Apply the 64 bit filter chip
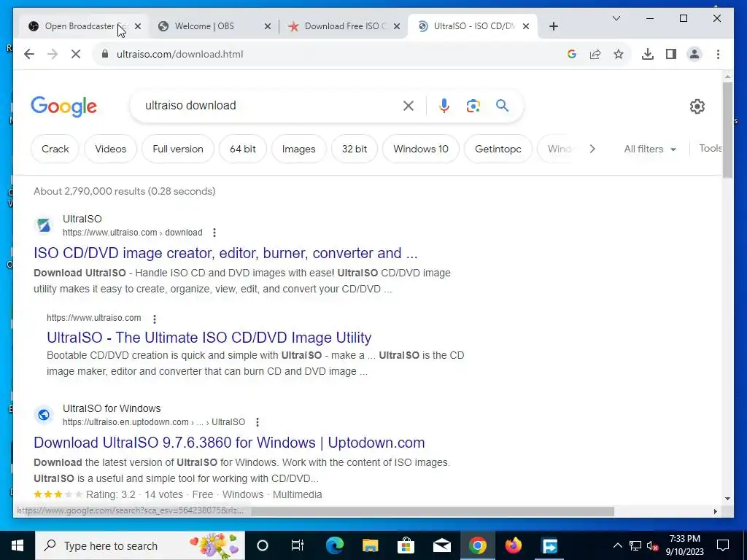 coord(242,149)
